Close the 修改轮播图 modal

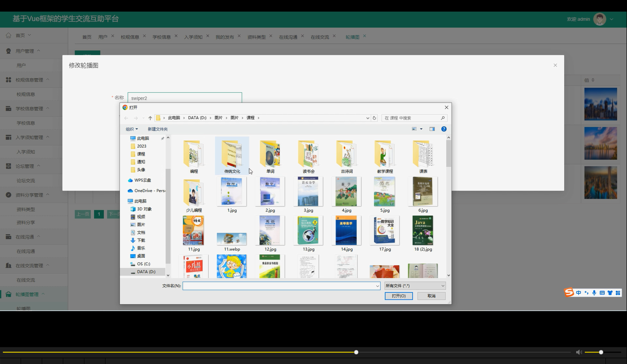[x=555, y=65]
